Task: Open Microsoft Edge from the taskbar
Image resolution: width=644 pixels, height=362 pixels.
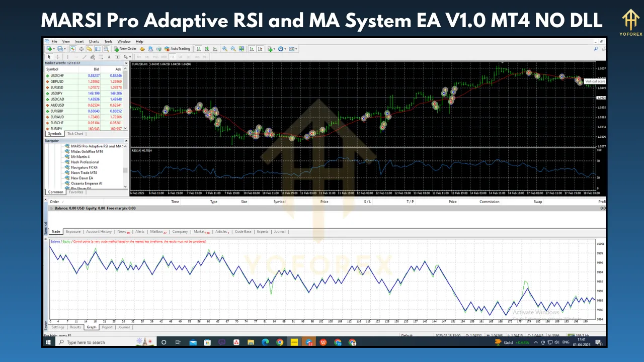Action: [x=265, y=342]
